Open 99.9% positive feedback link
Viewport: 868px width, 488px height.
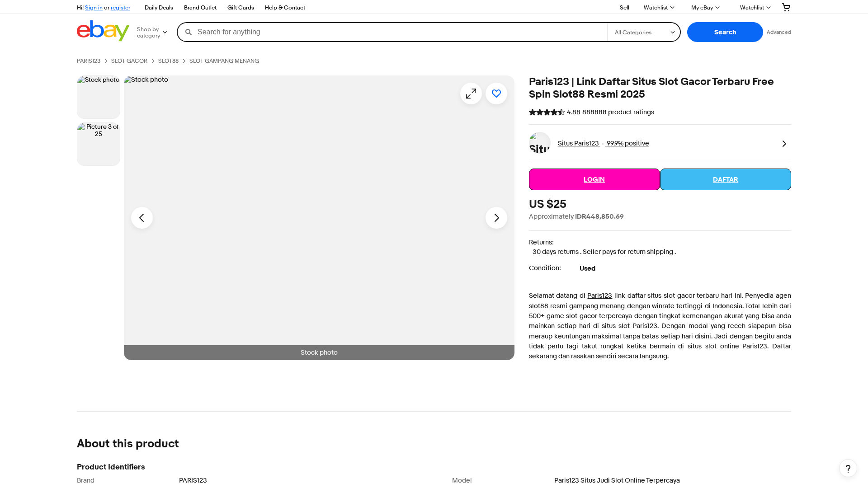627,143
